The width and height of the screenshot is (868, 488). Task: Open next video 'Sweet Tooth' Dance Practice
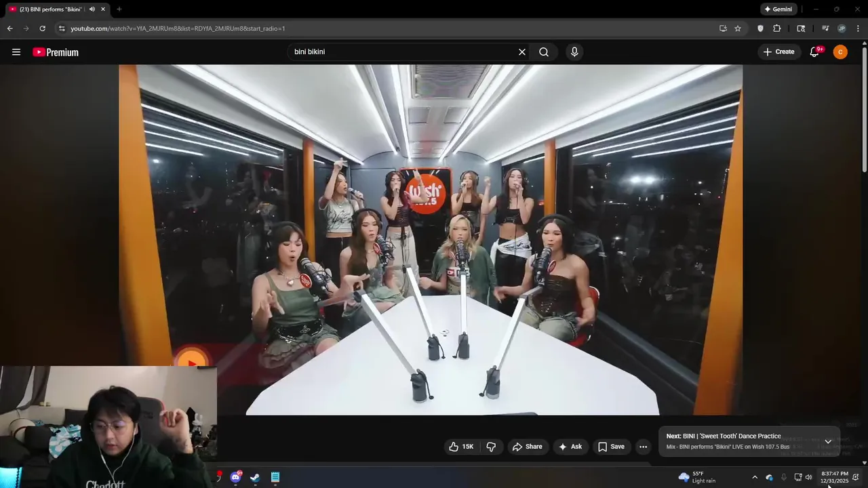(x=723, y=436)
